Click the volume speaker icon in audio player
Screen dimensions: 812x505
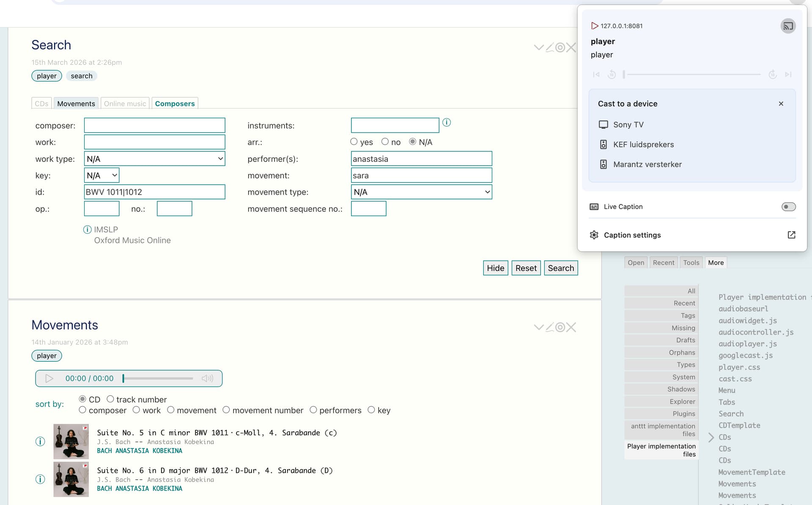point(207,378)
